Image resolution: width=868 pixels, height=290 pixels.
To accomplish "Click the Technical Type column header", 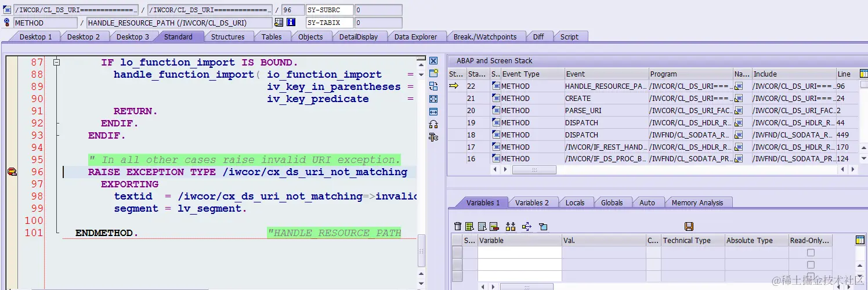I will point(692,240).
